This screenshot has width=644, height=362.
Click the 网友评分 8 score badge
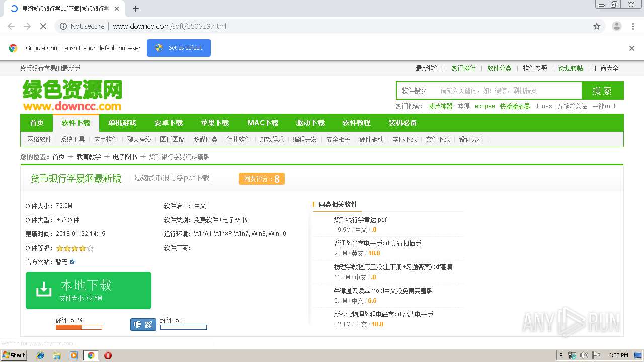point(262,178)
